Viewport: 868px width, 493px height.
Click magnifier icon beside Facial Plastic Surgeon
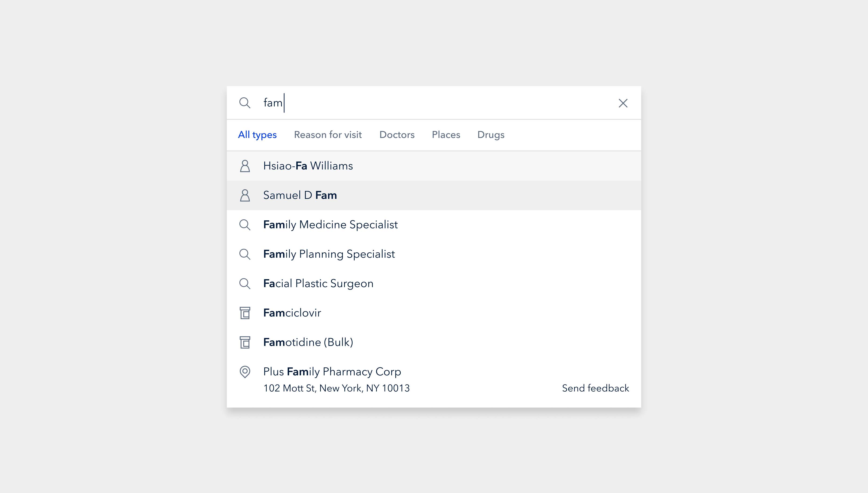(245, 284)
